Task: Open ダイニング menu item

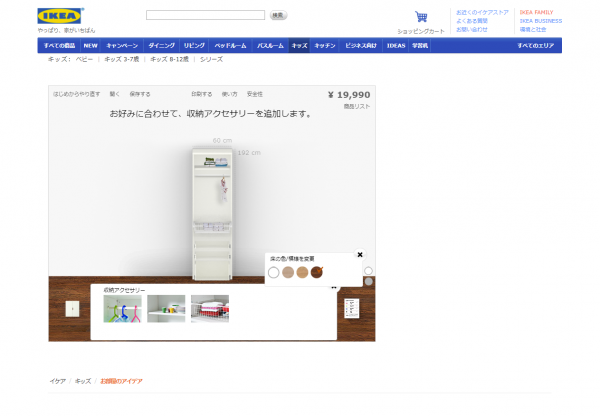Action: [161, 46]
